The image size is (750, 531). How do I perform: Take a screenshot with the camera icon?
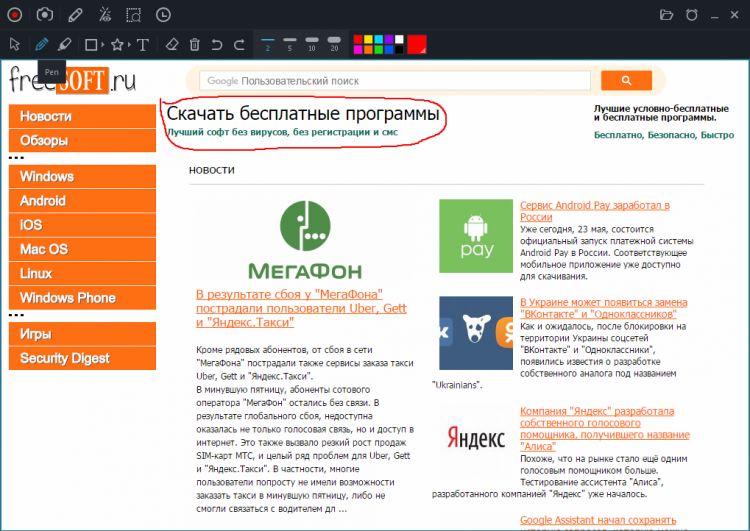pyautogui.click(x=44, y=15)
